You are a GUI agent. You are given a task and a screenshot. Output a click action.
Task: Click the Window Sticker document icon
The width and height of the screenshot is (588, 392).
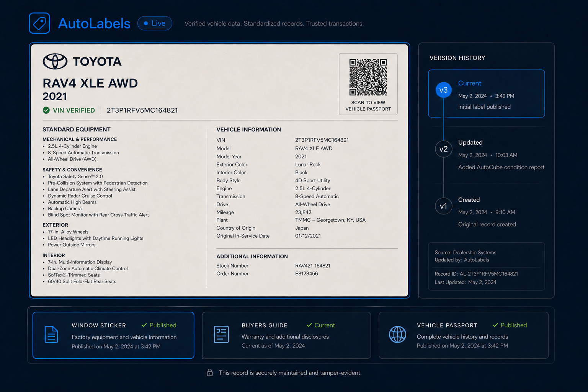[51, 335]
